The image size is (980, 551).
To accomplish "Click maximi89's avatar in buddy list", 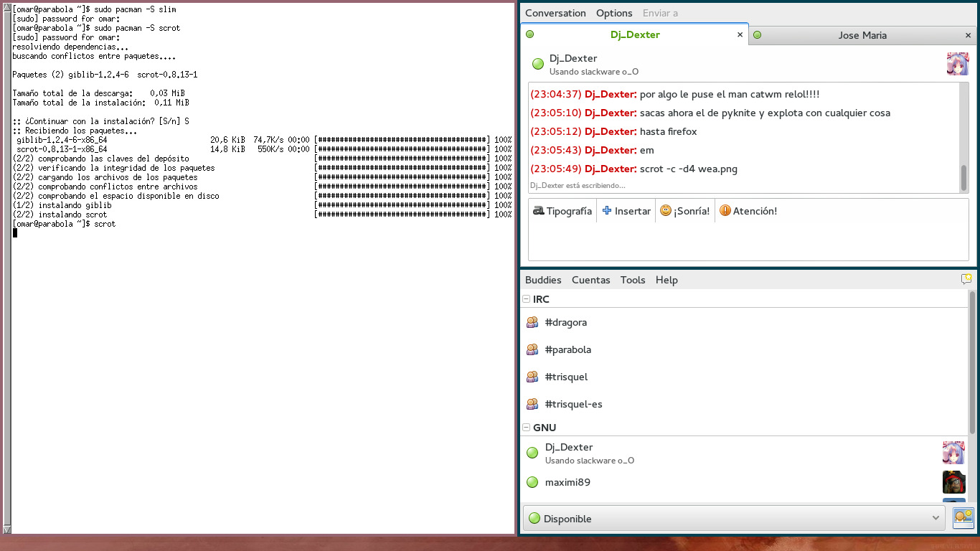I will (x=953, y=482).
